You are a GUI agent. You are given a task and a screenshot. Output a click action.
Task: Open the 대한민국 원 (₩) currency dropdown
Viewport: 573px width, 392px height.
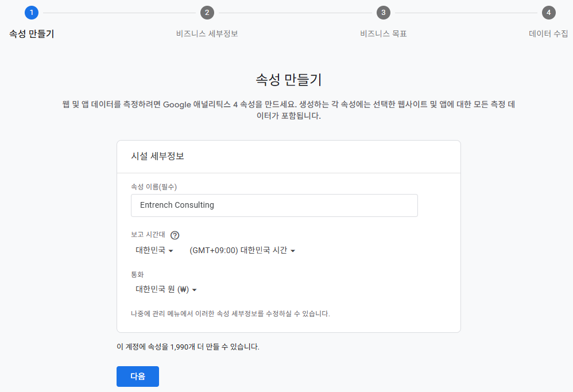pos(166,290)
